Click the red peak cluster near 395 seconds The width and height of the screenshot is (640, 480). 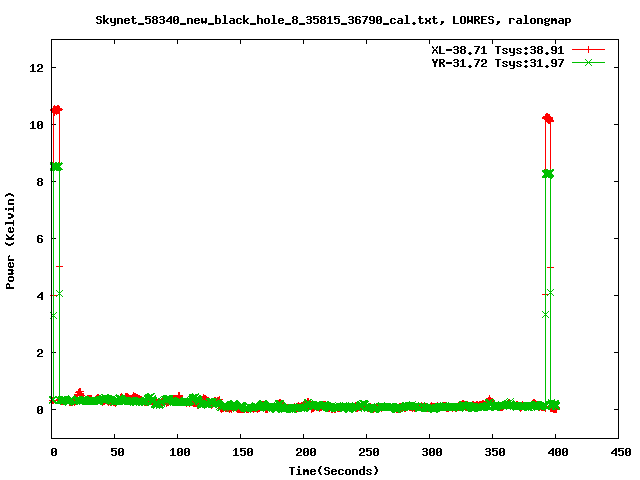pyautogui.click(x=547, y=118)
